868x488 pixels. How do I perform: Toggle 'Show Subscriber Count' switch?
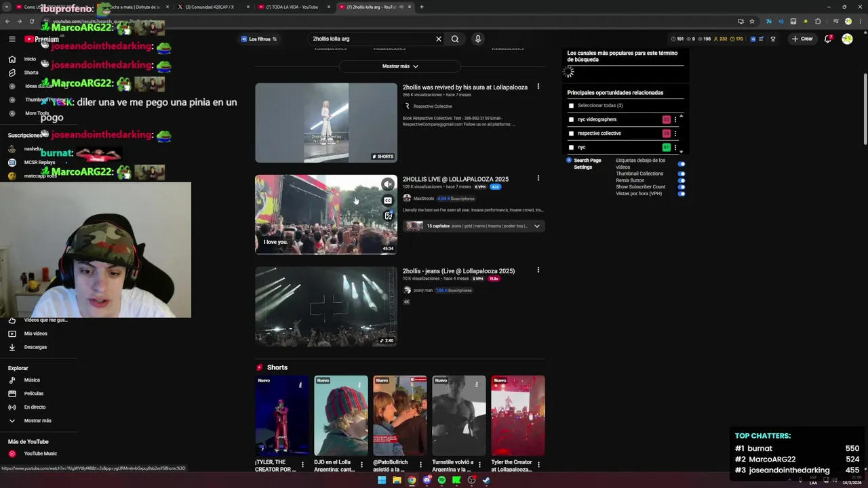682,187
